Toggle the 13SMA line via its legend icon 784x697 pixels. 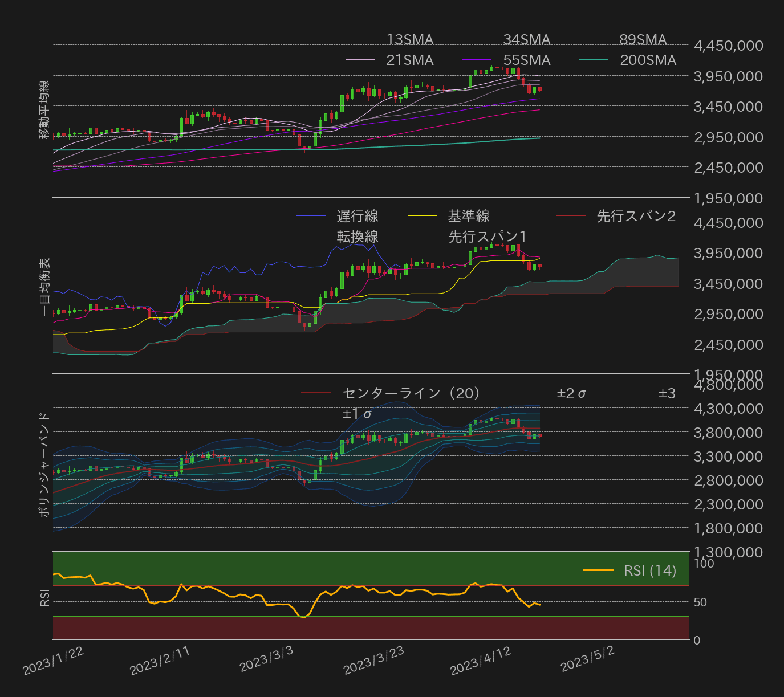click(361, 40)
